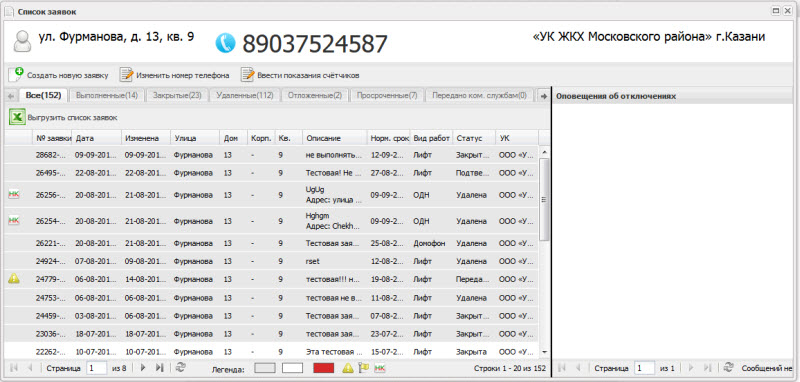Go to next page of notifications
The image size is (800, 382).
pos(691,368)
